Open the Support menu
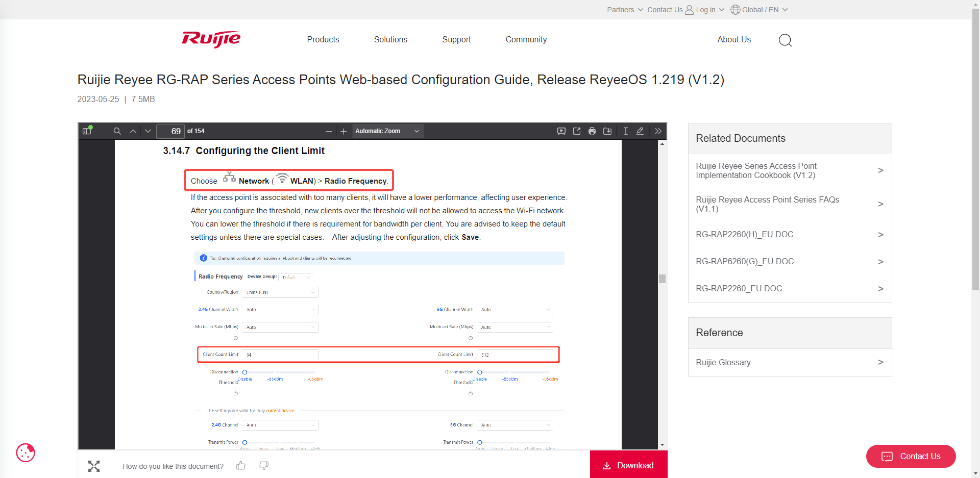980x478 pixels. tap(456, 40)
